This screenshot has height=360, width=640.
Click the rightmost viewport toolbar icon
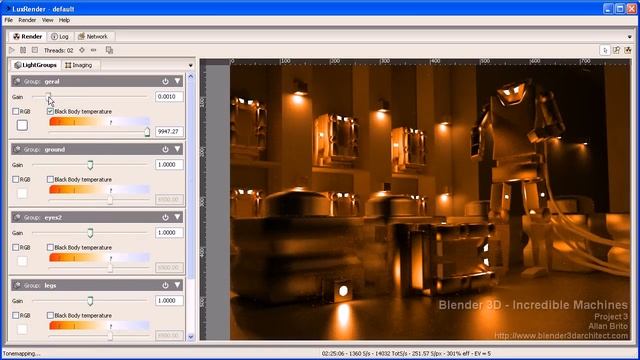tap(628, 50)
